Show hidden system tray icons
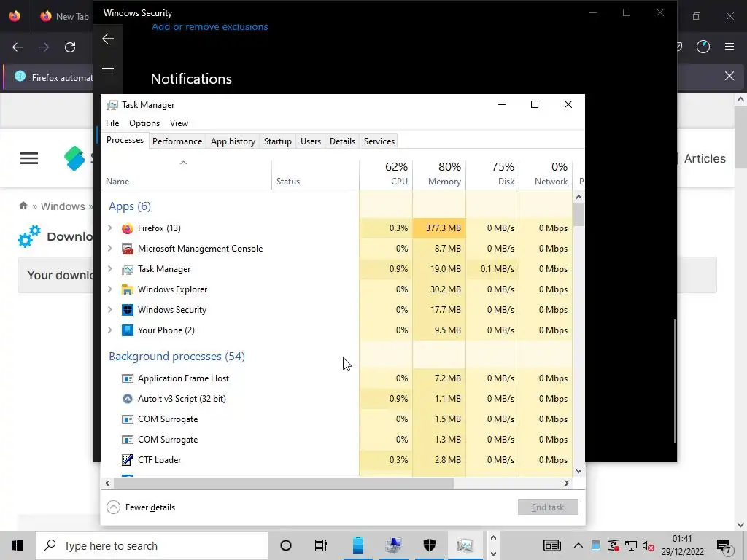 tap(578, 545)
